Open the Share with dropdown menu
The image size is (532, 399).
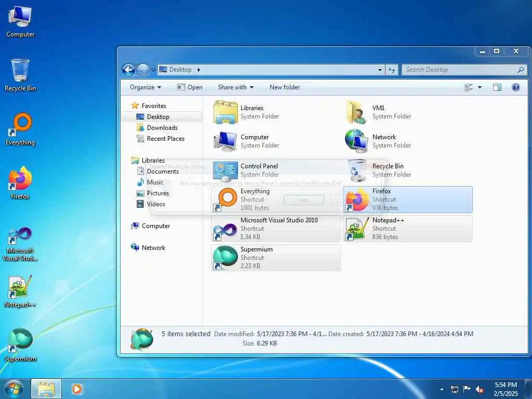pos(236,87)
